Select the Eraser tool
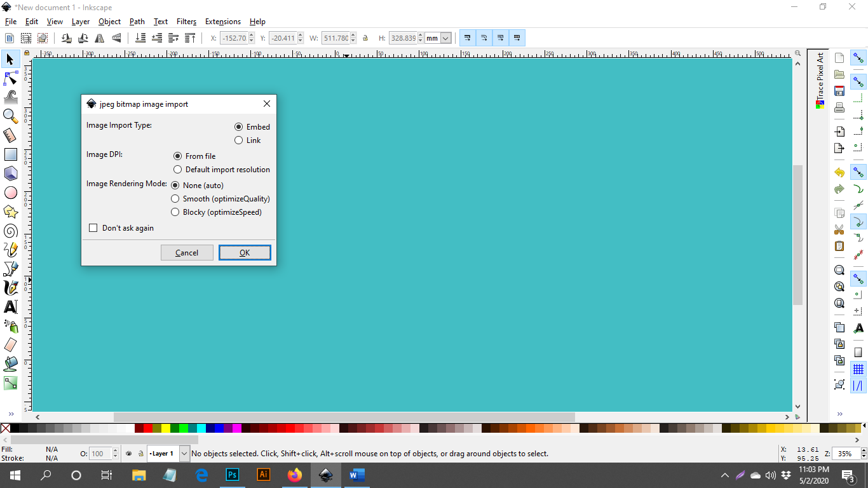Screen dimensions: 868x488 (x=11, y=345)
